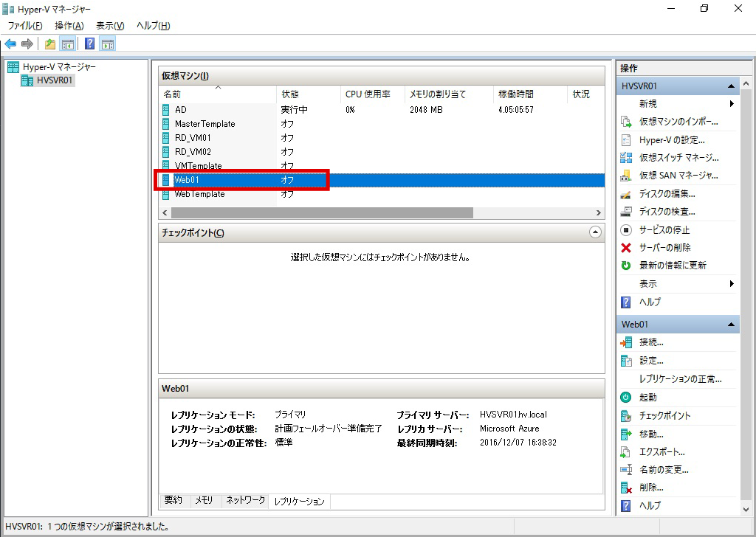Open the 表示(V) menu
Viewport: 756px width, 537px height.
click(x=111, y=26)
